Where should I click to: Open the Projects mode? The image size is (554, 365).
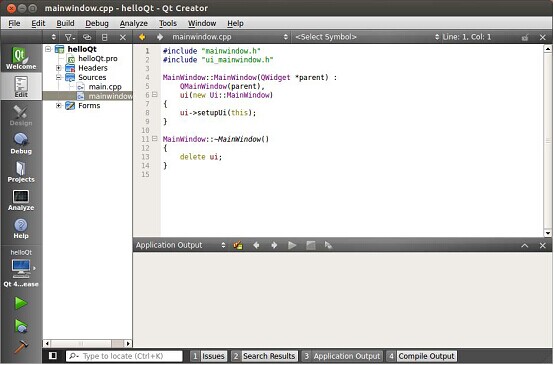click(x=21, y=172)
